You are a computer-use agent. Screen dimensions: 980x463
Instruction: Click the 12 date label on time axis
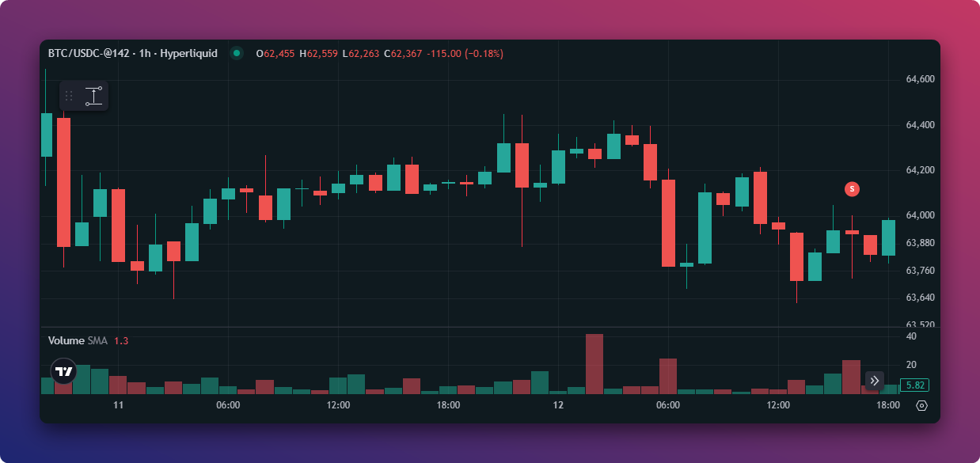pyautogui.click(x=559, y=405)
